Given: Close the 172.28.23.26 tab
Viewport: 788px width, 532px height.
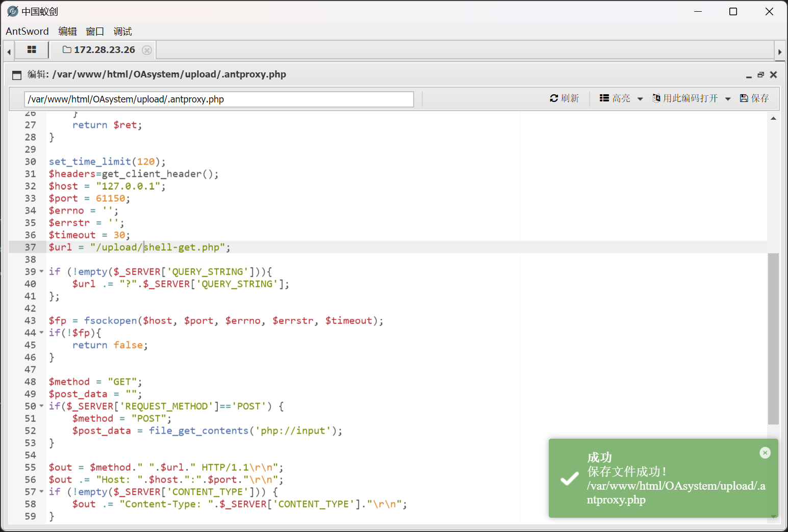Looking at the screenshot, I should 147,50.
